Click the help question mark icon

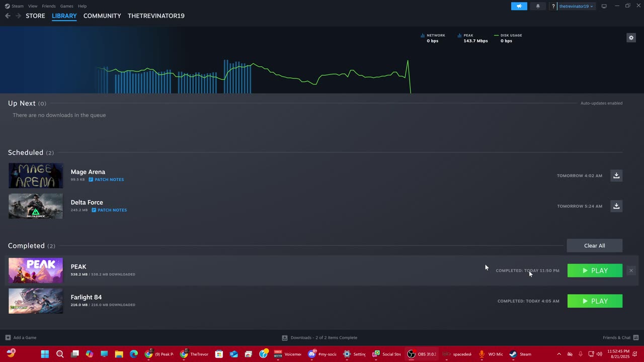(x=553, y=6)
